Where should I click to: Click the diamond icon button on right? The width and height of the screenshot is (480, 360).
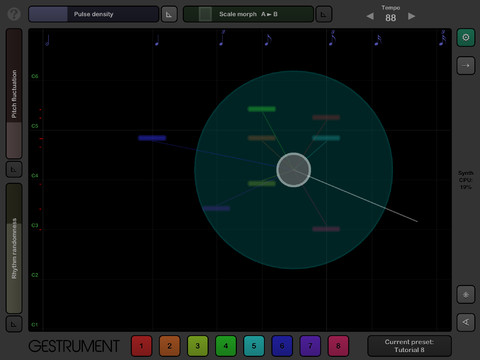tap(466, 295)
